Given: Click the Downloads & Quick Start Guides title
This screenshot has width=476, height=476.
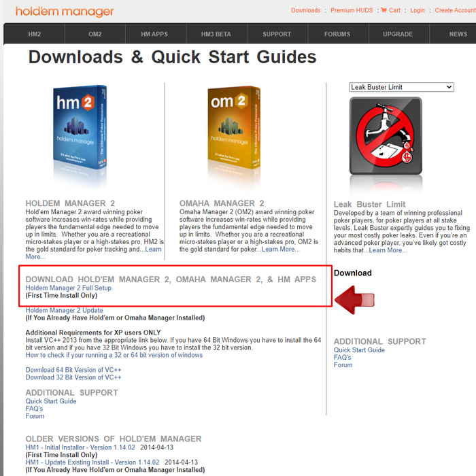Looking at the screenshot, I should [172, 57].
